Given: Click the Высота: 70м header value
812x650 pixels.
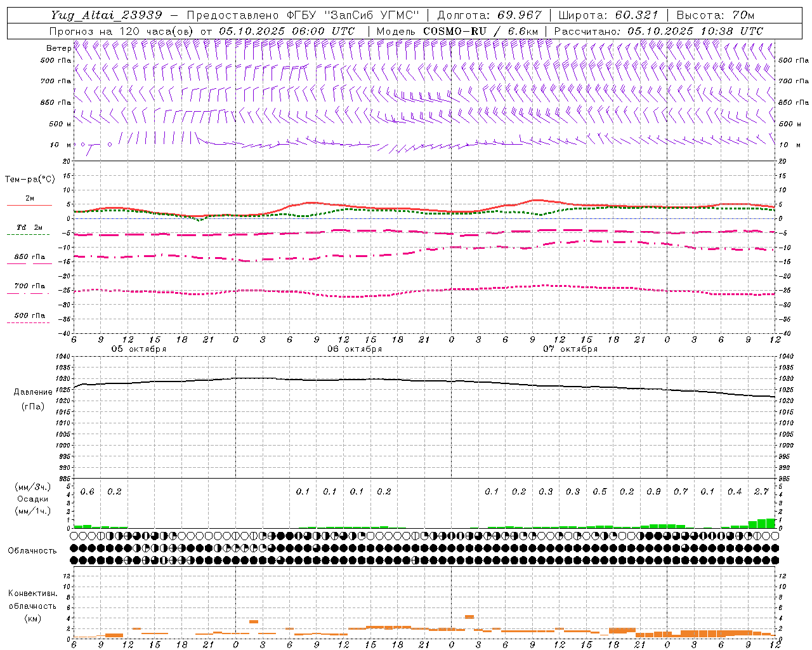Looking at the screenshot, I should tap(716, 15).
